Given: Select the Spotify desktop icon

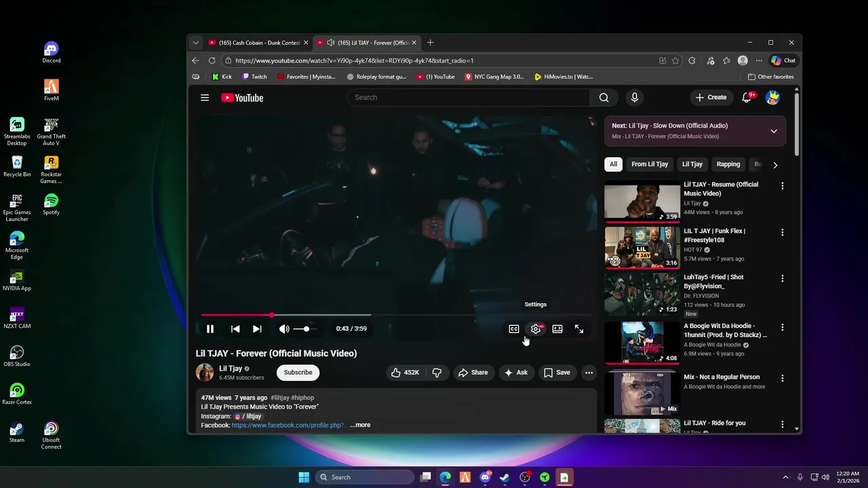Looking at the screenshot, I should tap(51, 205).
